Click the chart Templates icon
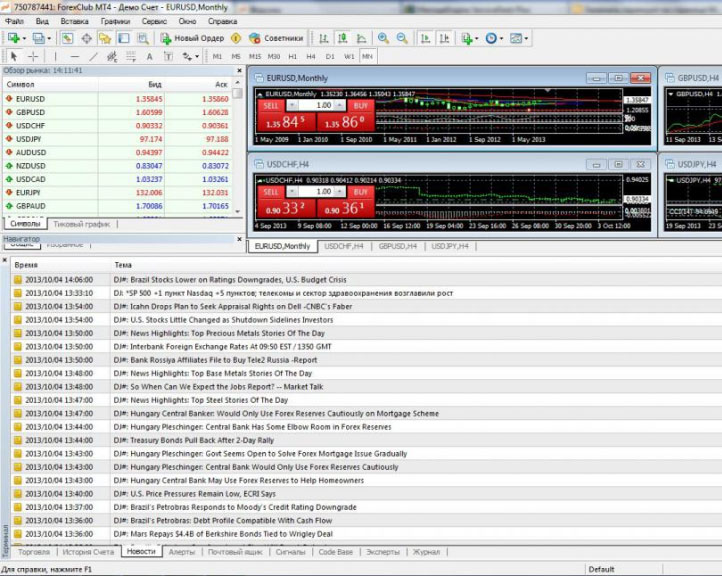This screenshot has height=576, width=722. [516, 38]
